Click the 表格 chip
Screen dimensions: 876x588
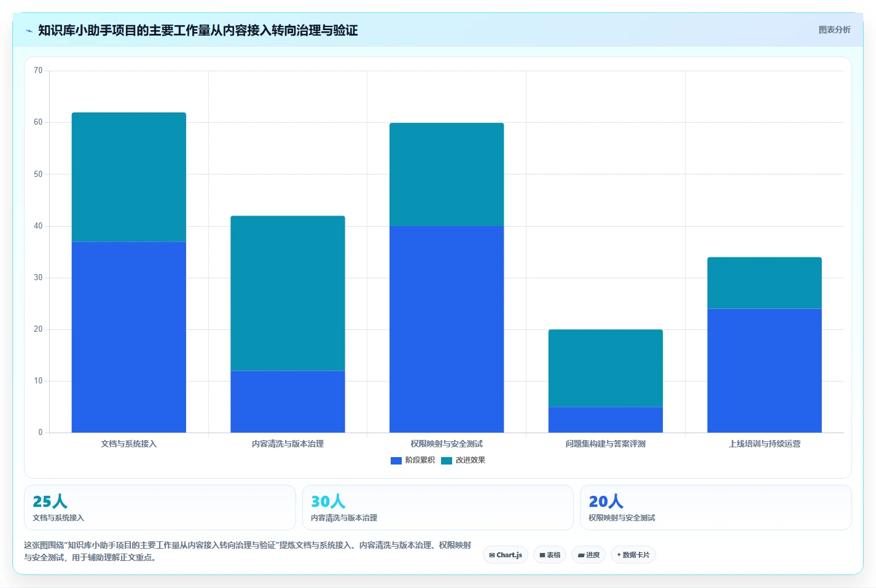click(x=550, y=555)
